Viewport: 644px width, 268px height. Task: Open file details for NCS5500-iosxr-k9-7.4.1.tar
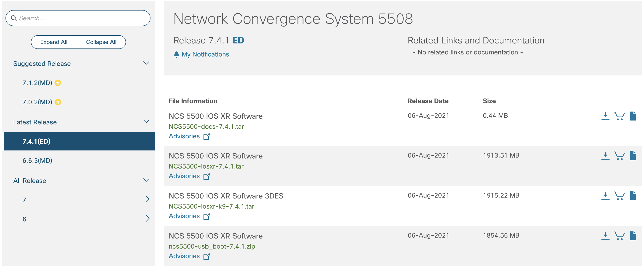point(633,196)
